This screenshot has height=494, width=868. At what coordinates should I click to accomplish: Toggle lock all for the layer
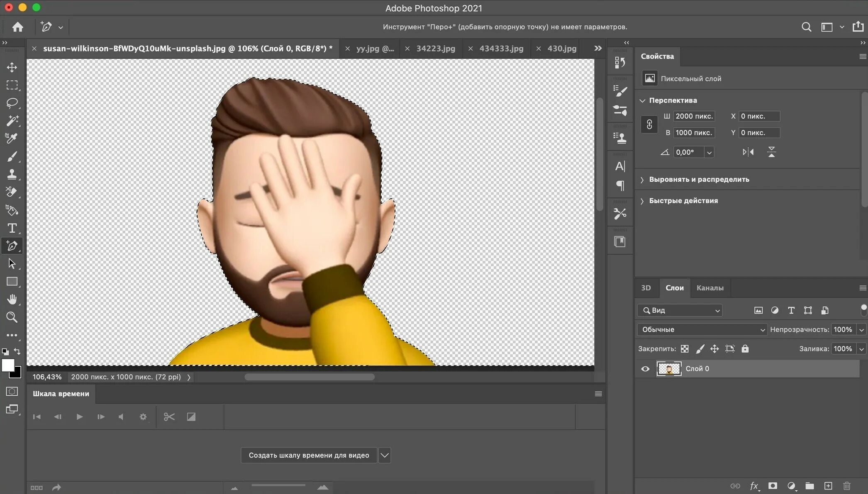[x=745, y=349]
